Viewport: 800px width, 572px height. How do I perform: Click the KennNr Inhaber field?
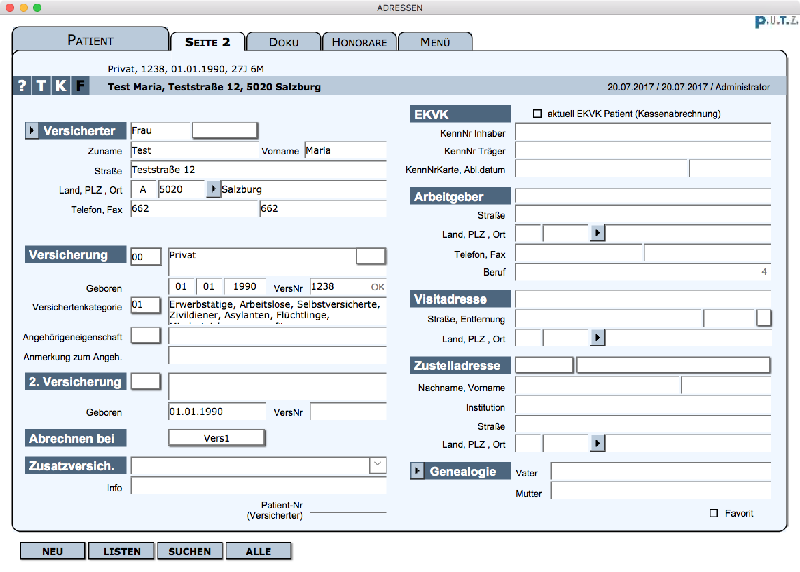click(643, 132)
